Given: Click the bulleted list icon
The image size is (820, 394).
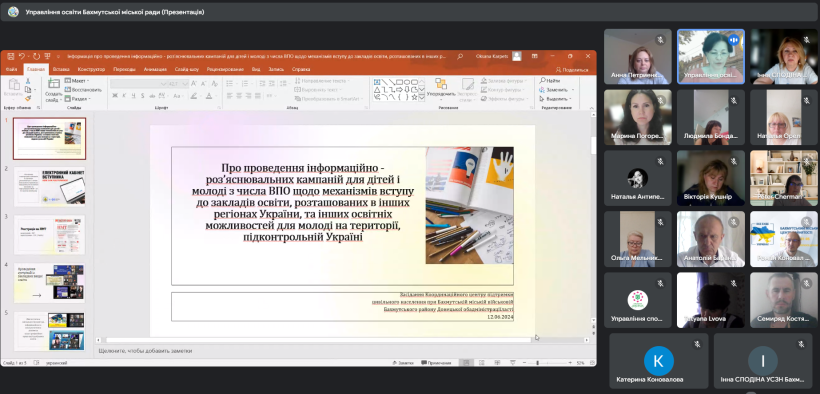Looking at the screenshot, I should [x=231, y=83].
